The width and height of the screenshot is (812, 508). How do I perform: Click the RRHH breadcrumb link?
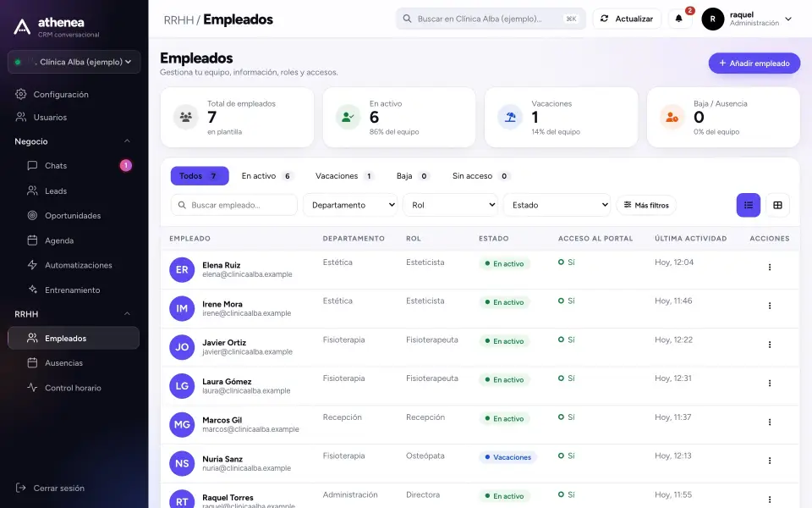click(x=178, y=20)
